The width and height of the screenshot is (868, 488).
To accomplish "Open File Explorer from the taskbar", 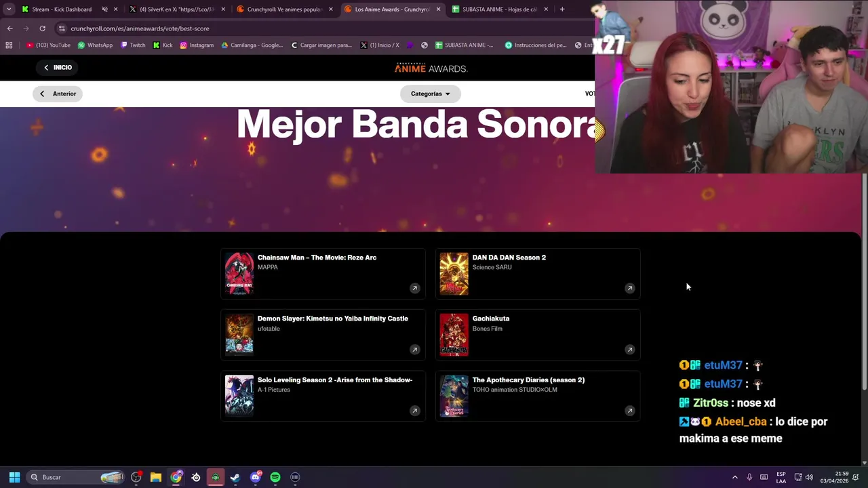I will coord(156,477).
